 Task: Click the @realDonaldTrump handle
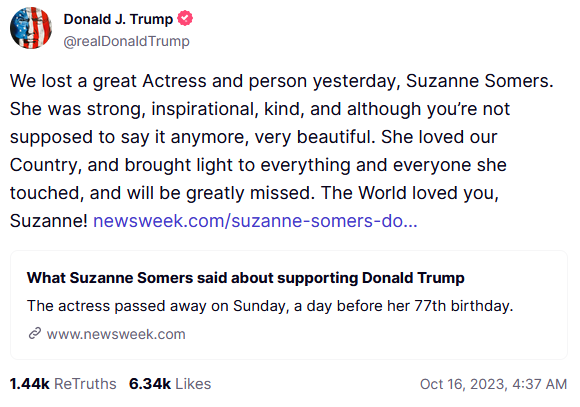click(x=127, y=41)
